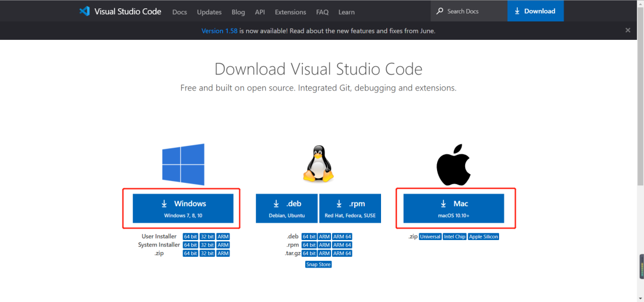Screen dimensions: 644x302
Task: Select Linux .rpm ARM
Action: coord(324,245)
